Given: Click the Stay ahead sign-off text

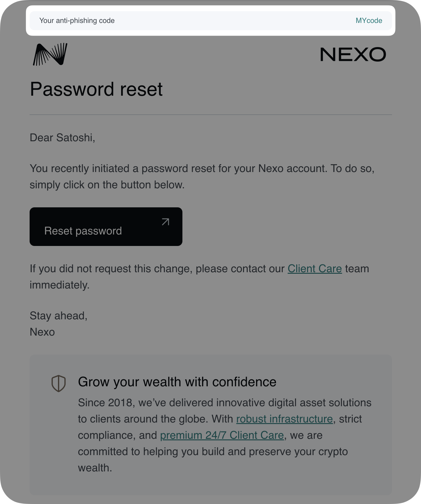Looking at the screenshot, I should pyautogui.click(x=58, y=316).
